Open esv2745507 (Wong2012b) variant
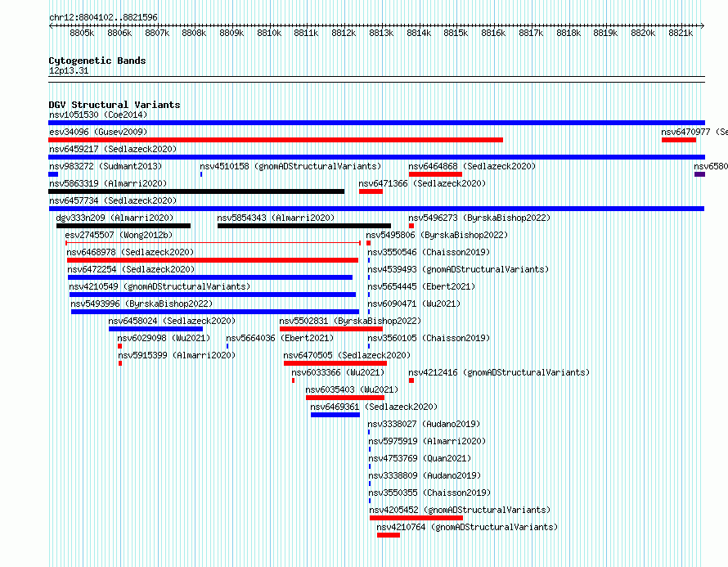The width and height of the screenshot is (728, 567). click(x=119, y=235)
